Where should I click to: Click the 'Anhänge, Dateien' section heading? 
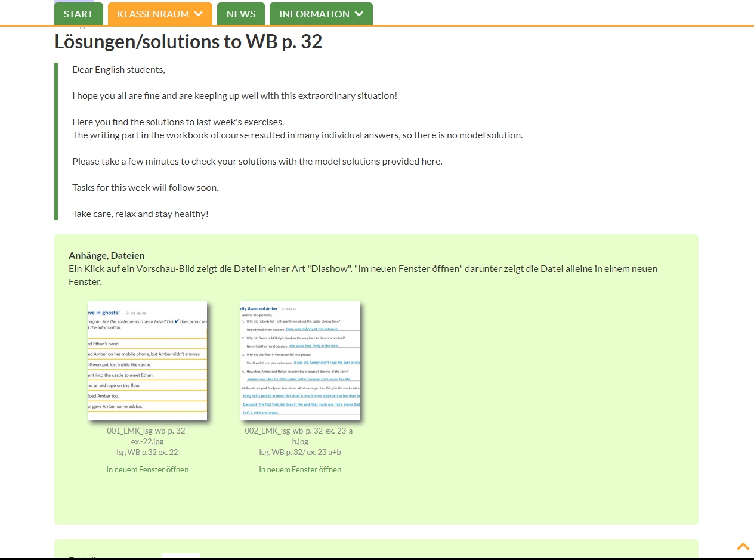click(107, 255)
